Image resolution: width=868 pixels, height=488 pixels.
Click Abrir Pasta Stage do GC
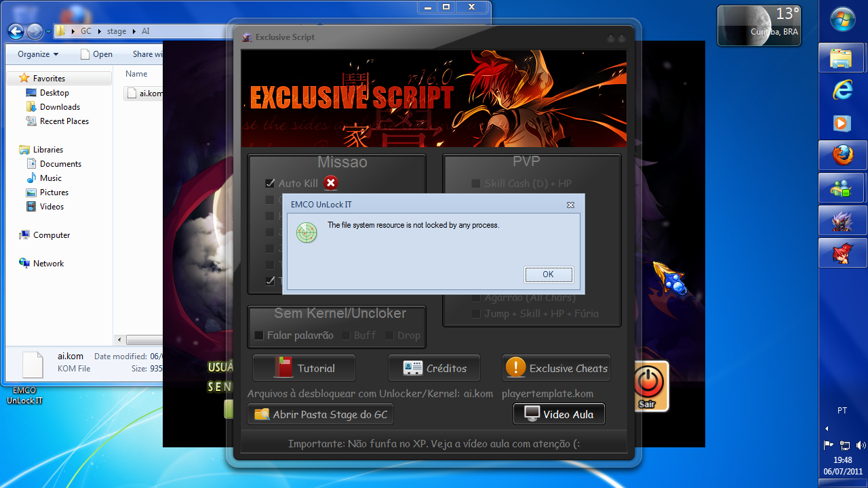[320, 414]
